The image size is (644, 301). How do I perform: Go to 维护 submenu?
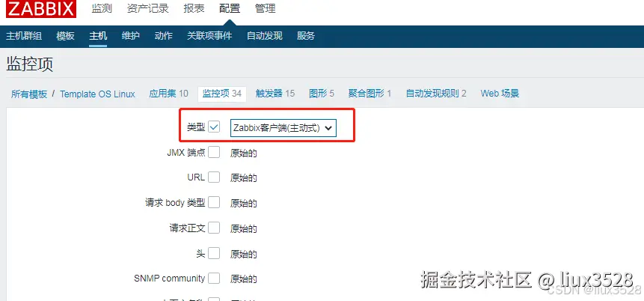point(131,36)
